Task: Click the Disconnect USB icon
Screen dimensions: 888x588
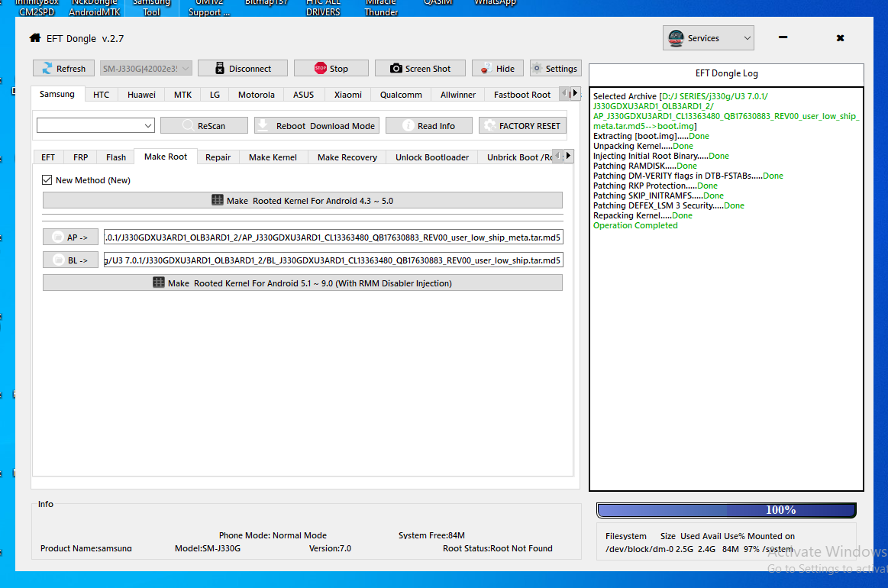Action: (x=220, y=69)
